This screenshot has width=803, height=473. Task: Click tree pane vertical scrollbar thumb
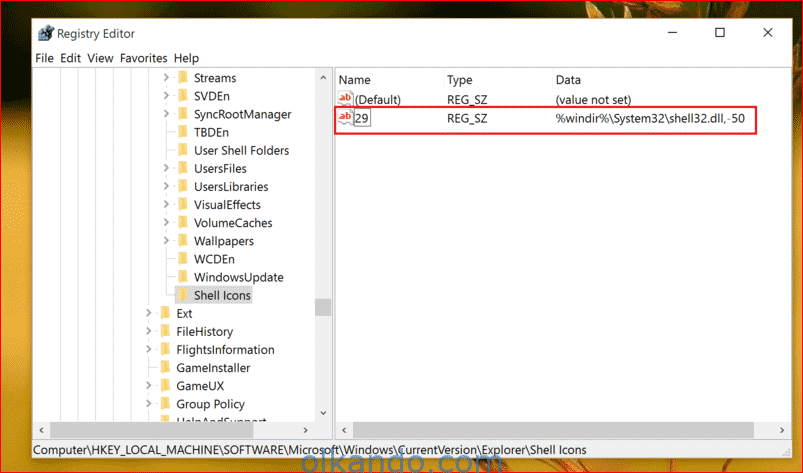point(323,307)
